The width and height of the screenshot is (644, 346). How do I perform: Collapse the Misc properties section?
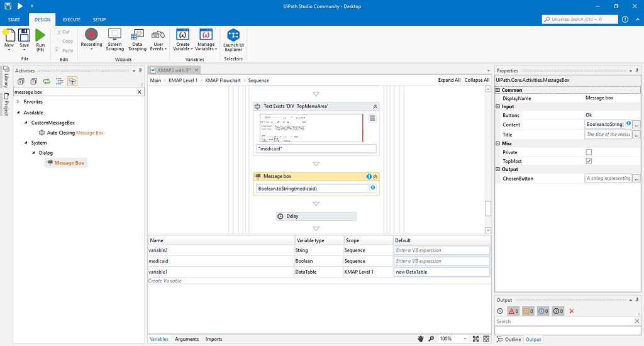coord(498,143)
